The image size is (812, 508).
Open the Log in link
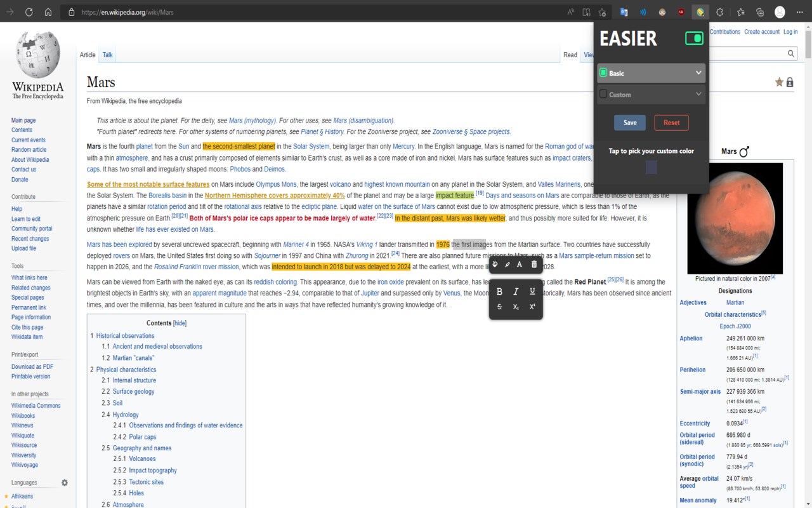(790, 32)
